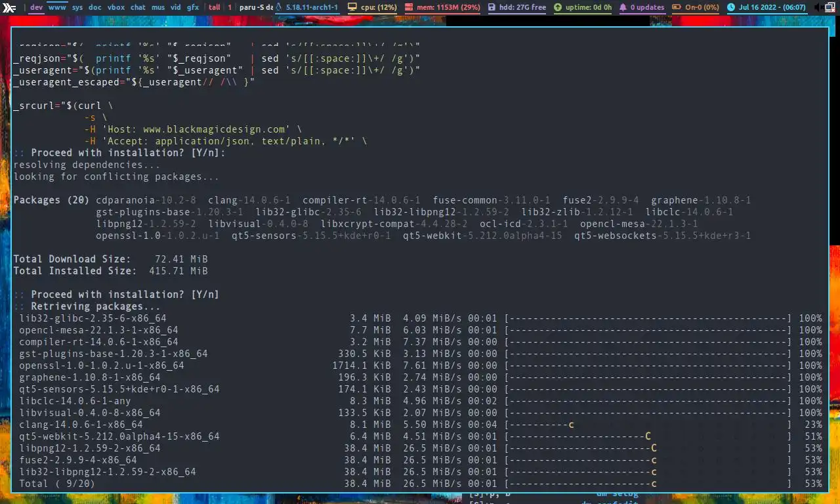Click the libpng12-1.2.59-2-x86_64 row name
Image resolution: width=840 pixels, height=504 pixels.
tap(90, 448)
